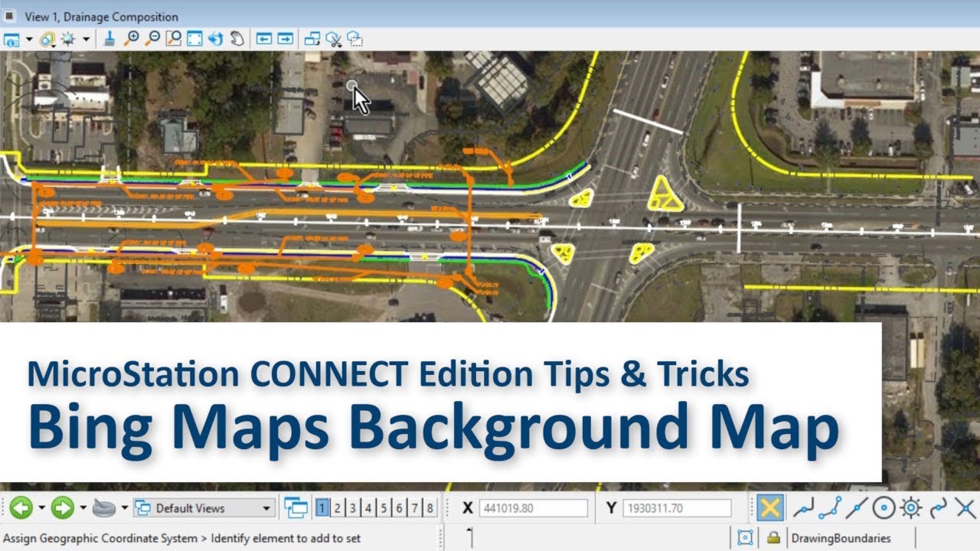Click the Adjust View Brightness sun icon
This screenshot has width=980, height=551.
(68, 38)
